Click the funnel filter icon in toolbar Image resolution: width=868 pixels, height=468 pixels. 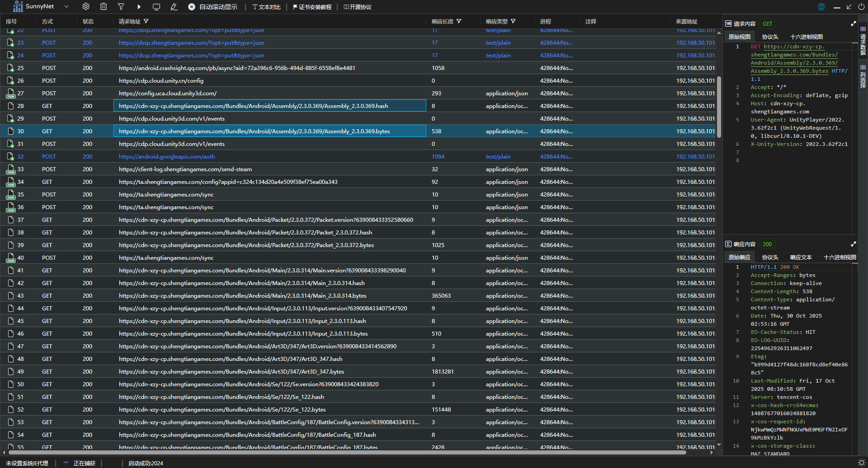(x=121, y=7)
